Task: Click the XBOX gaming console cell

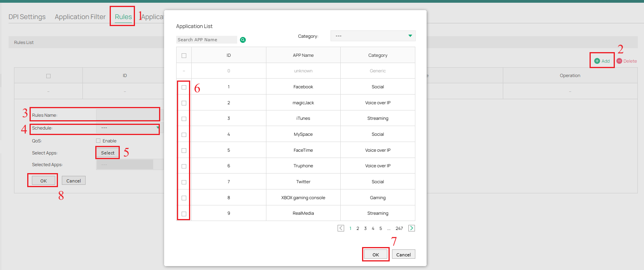Action: coord(303,198)
